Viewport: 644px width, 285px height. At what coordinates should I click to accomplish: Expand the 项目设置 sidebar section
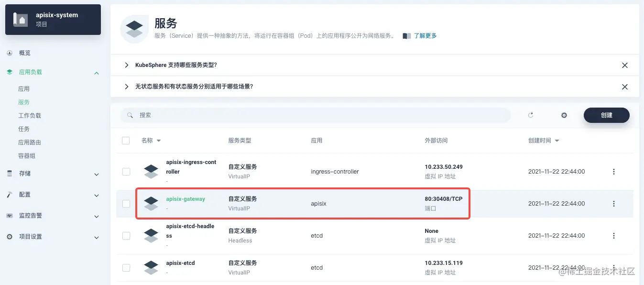97,238
